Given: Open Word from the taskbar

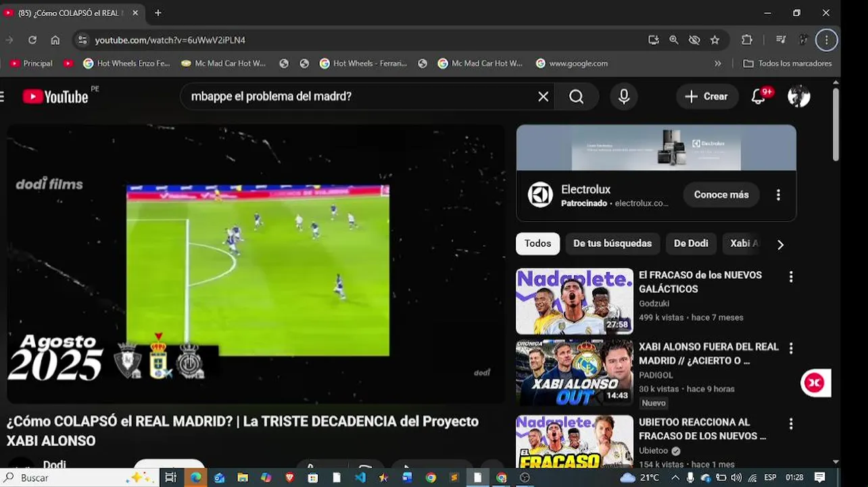Looking at the screenshot, I should [x=407, y=478].
